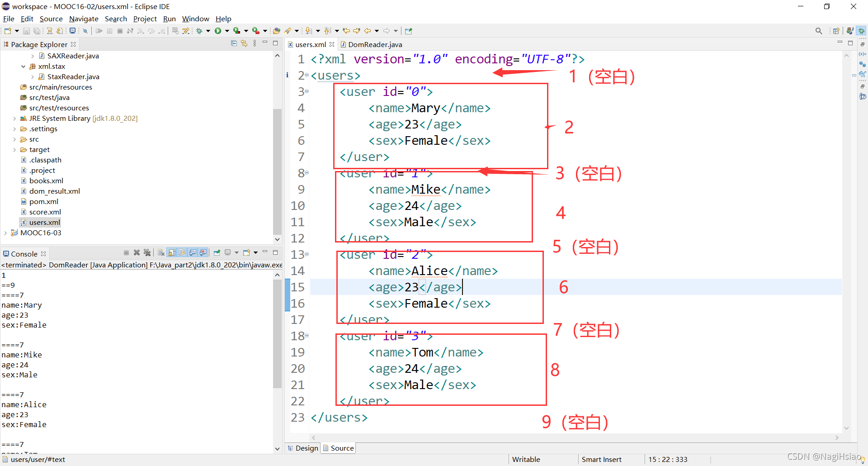868x466 pixels.
Task: Click the Previous Annotation toolbar icon
Action: pos(328,31)
